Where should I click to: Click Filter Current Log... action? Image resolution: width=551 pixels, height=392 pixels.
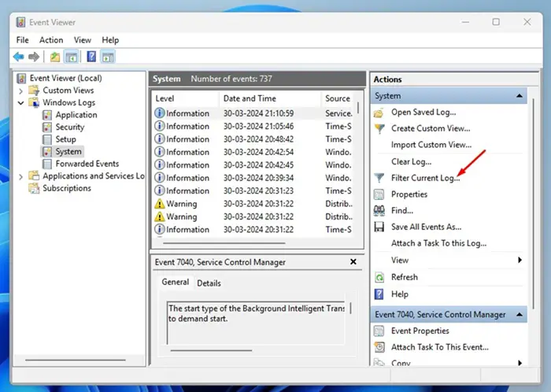426,178
